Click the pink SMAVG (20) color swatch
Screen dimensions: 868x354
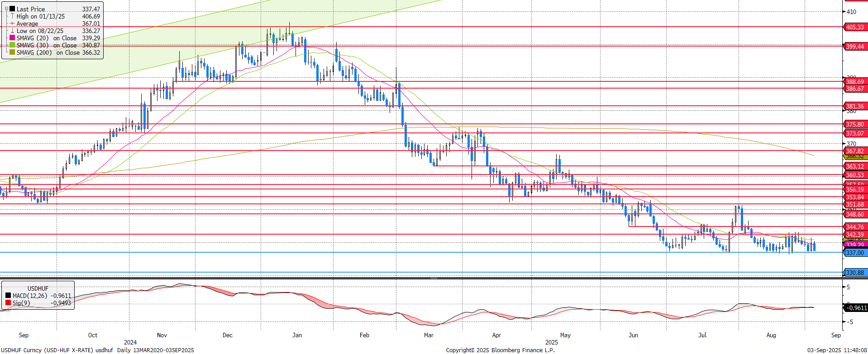[13, 38]
